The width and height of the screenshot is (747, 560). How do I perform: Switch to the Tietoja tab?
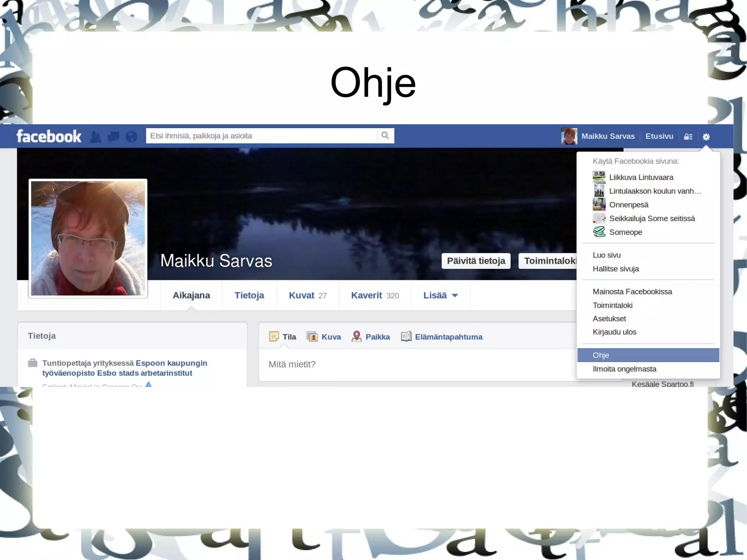[249, 296]
